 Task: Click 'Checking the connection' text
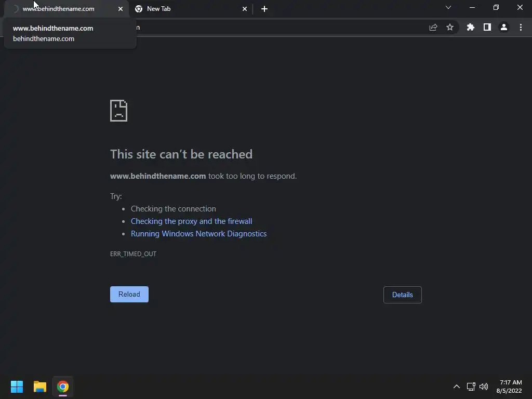[174, 209]
